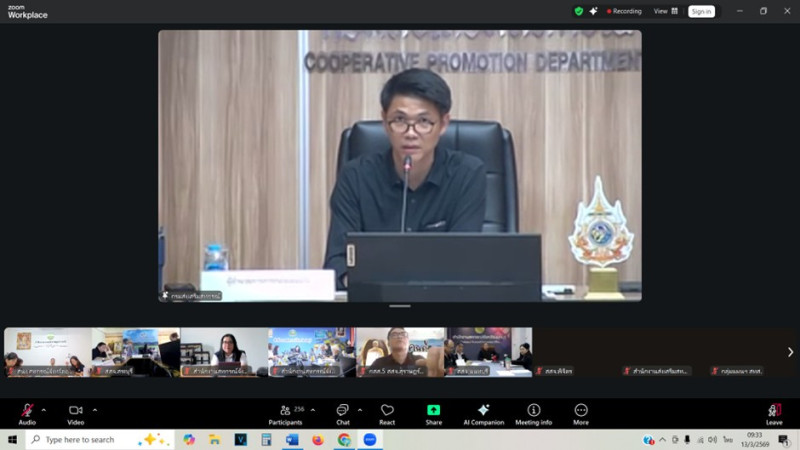Open the AI Companion

coord(483,411)
